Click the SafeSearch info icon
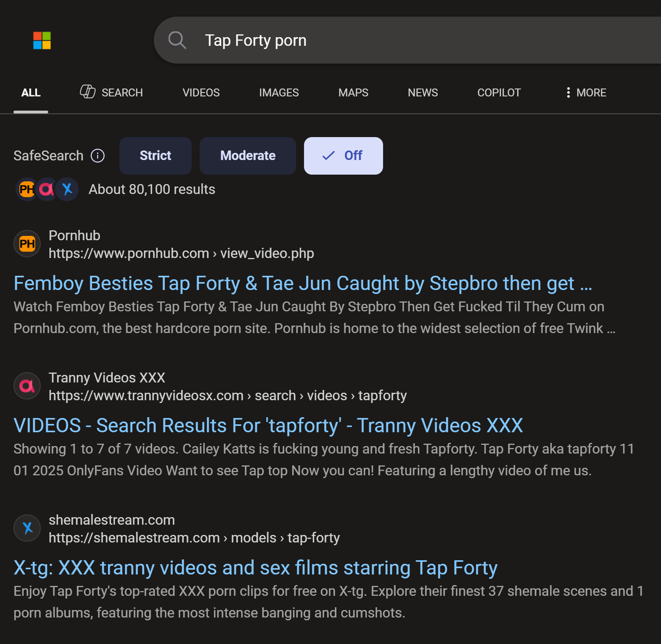 98,156
